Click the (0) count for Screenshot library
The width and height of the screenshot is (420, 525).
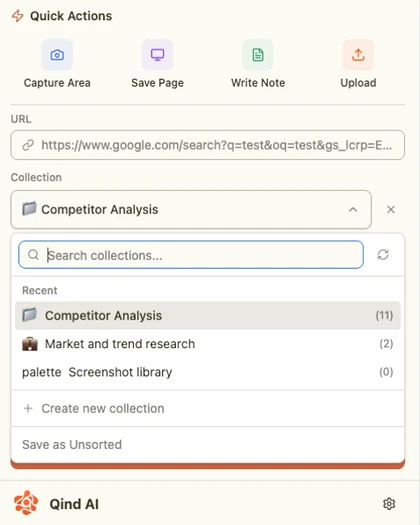(x=386, y=372)
